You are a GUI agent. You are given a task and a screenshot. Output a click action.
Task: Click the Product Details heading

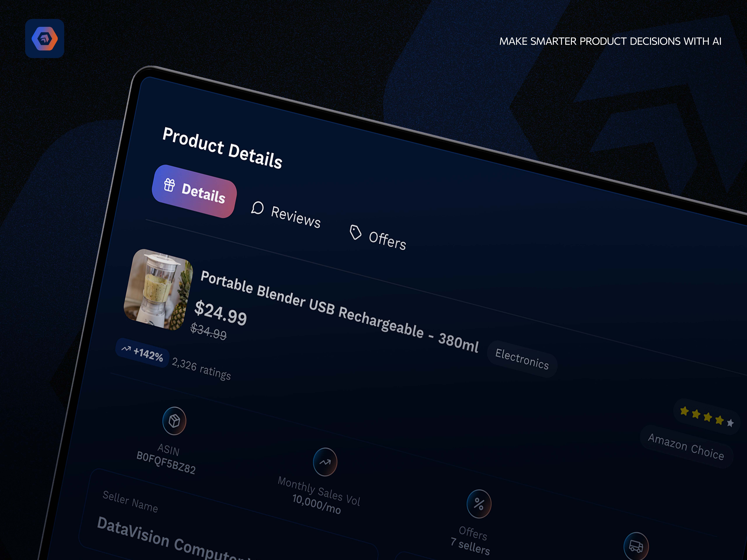pos(222,148)
